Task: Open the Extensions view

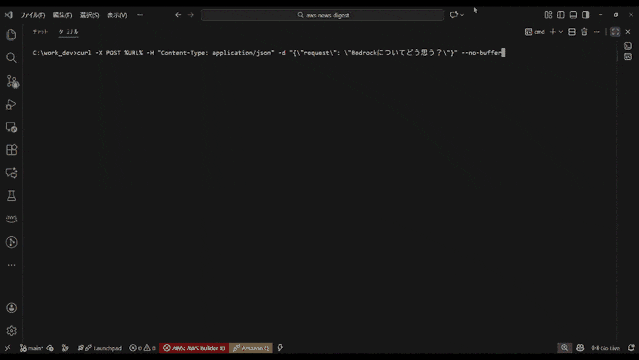Action: [11, 150]
